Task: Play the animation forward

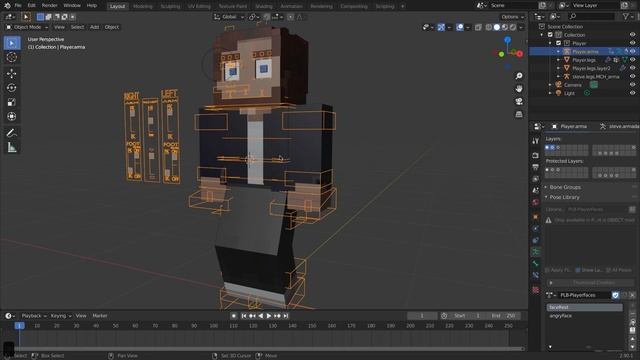Action: coord(269,316)
